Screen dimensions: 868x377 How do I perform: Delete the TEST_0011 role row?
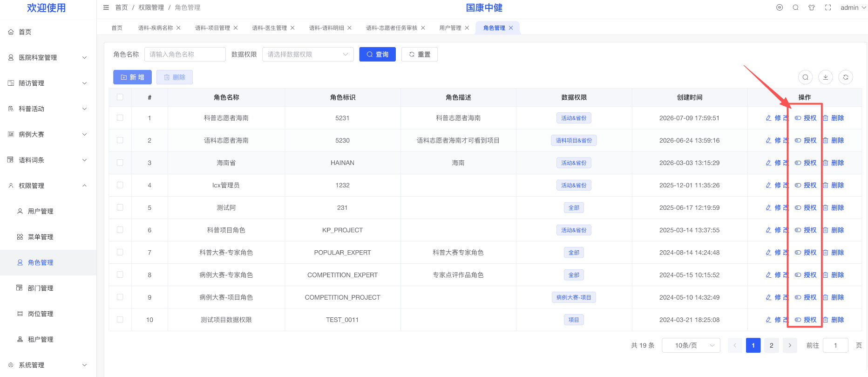(833, 320)
